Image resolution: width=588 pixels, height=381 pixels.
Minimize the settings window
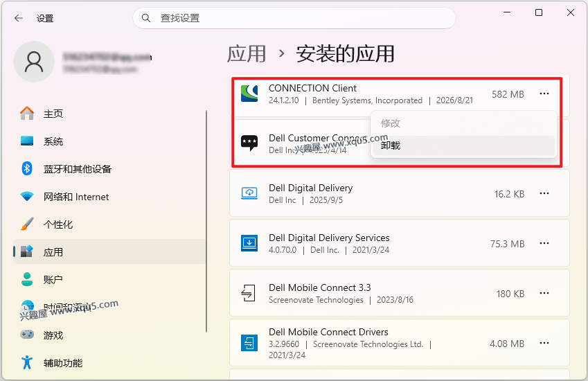pos(507,12)
